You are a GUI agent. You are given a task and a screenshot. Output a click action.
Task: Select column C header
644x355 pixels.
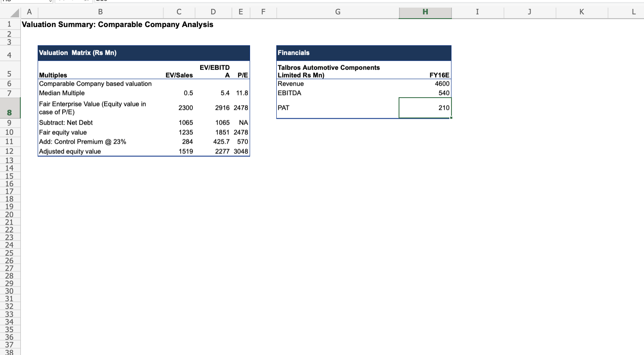[x=179, y=12]
